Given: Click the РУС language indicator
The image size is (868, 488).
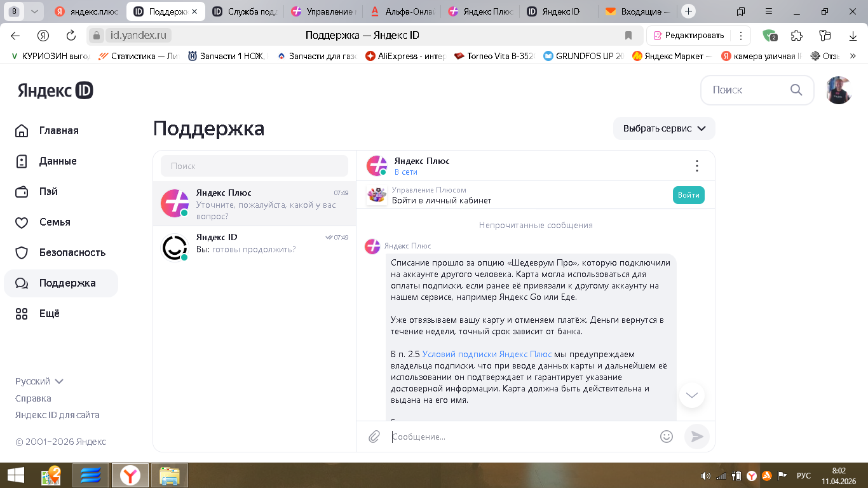Looking at the screenshot, I should pos(804,475).
